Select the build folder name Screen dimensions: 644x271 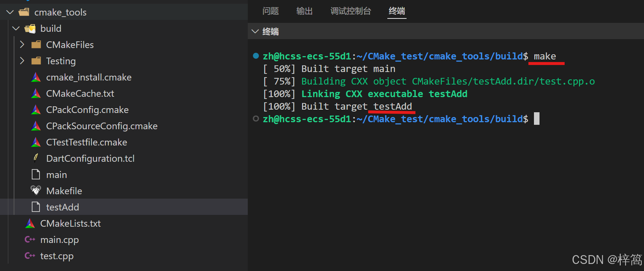click(51, 28)
